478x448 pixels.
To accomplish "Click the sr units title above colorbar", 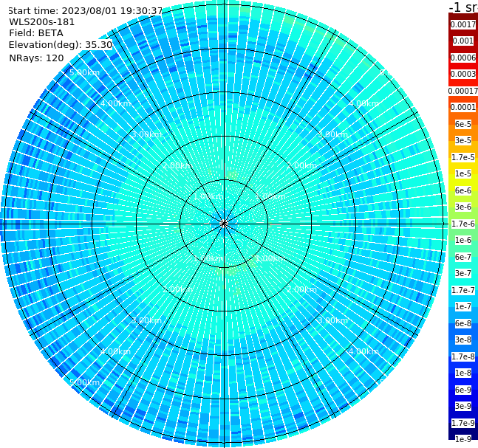I will pyautogui.click(x=463, y=7).
